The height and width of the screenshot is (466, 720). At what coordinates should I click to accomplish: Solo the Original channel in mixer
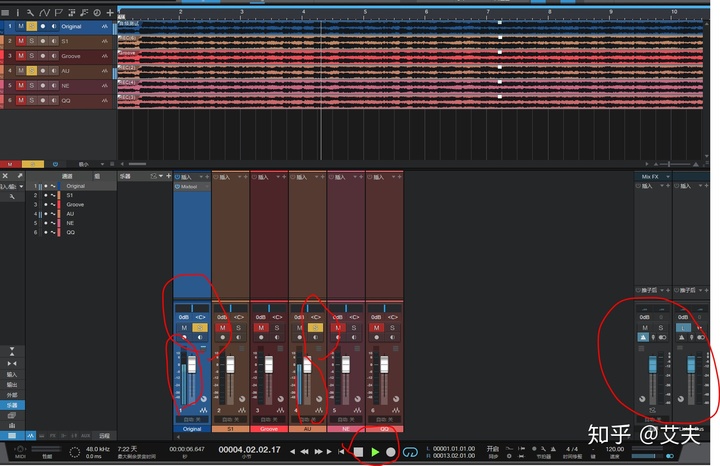point(200,328)
